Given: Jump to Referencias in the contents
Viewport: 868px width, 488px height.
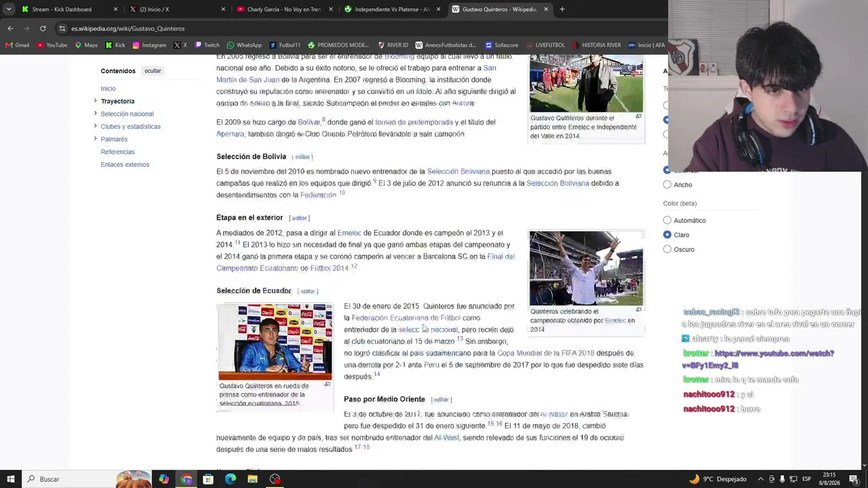Looking at the screenshot, I should point(117,152).
